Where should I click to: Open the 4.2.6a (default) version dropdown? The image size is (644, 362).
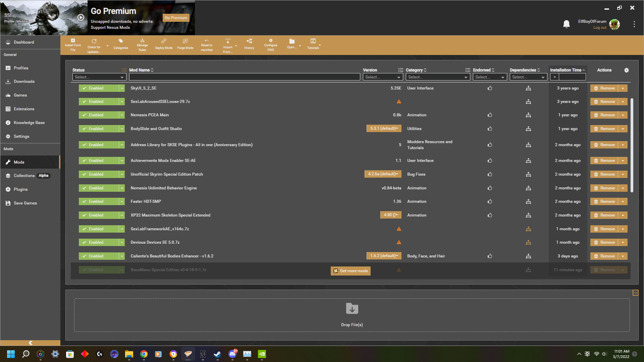383,174
